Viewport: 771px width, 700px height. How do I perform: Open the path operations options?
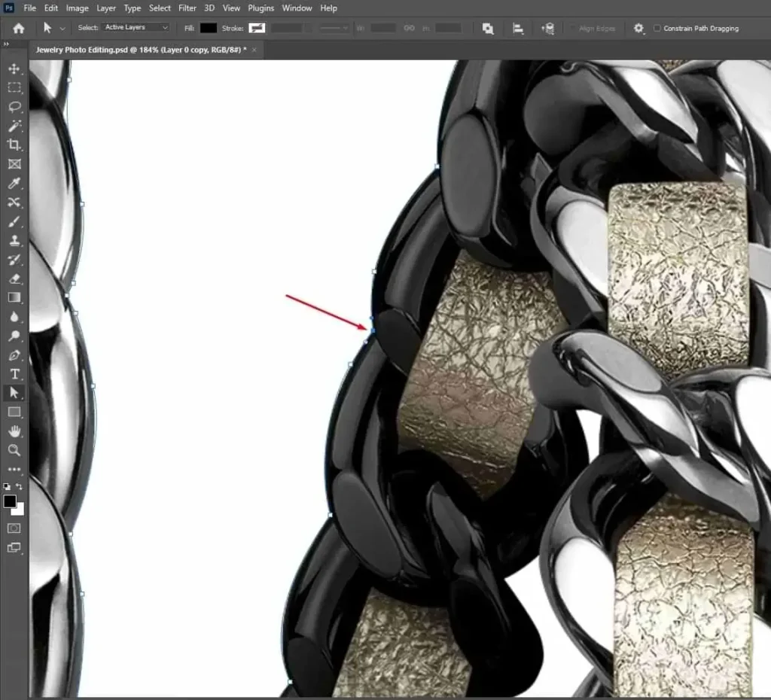click(x=488, y=28)
